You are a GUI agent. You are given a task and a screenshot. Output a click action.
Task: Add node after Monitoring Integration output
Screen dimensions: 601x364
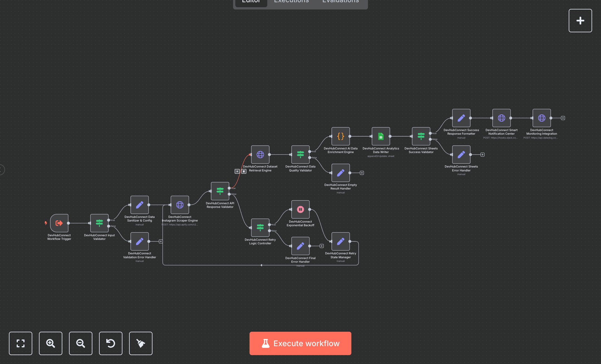coord(563,118)
